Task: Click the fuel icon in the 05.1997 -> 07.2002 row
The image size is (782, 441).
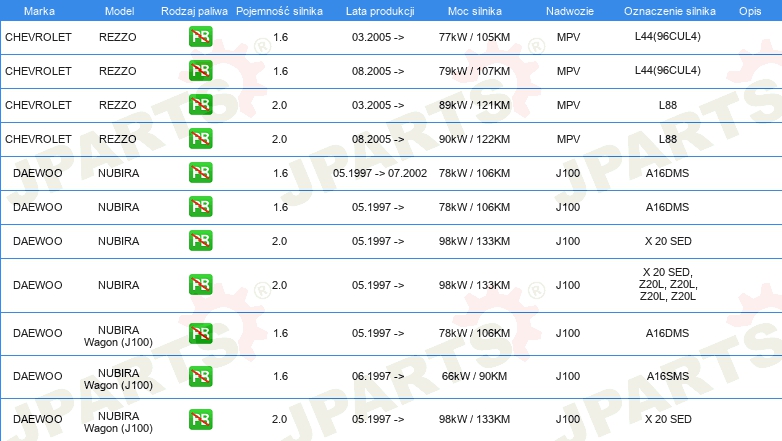Action: pos(200,173)
